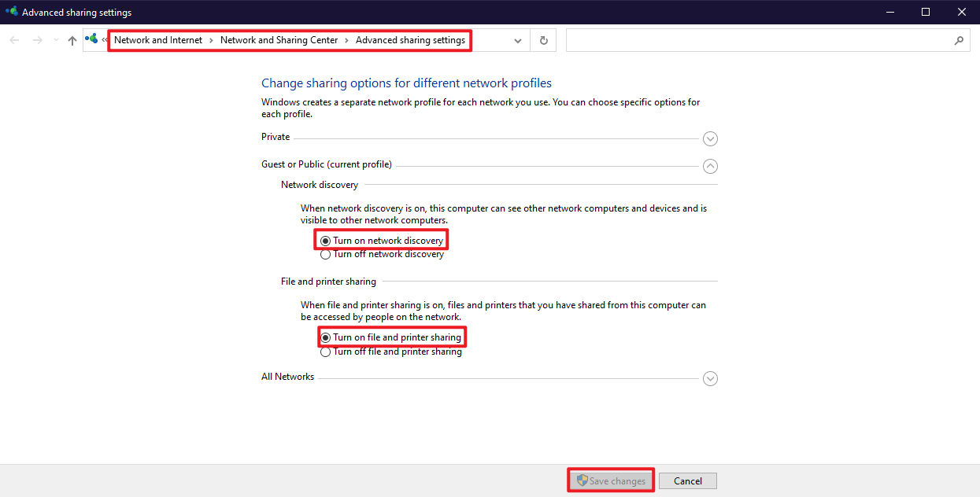Select Turn off file and printer sharing
The height and width of the screenshot is (497, 980).
pos(391,352)
